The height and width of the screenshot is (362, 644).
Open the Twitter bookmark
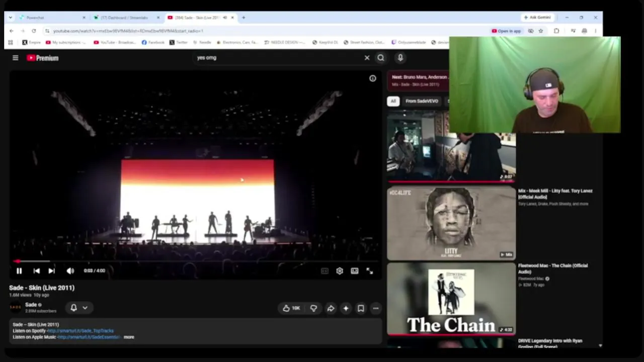coord(179,43)
